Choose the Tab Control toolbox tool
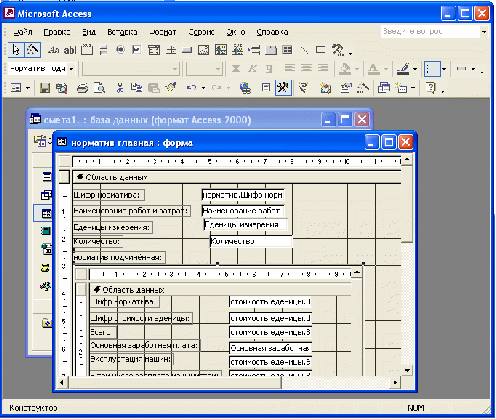496x419 pixels. 271,50
